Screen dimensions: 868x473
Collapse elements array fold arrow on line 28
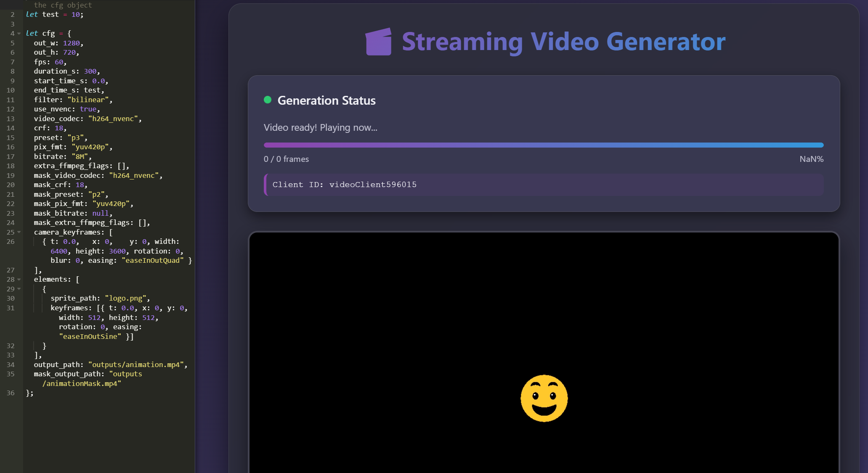coord(19,280)
